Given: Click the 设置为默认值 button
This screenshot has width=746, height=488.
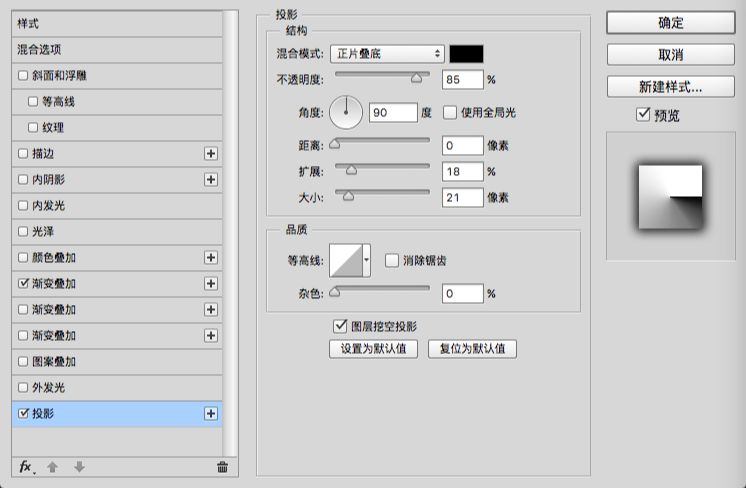Looking at the screenshot, I should (x=373, y=349).
